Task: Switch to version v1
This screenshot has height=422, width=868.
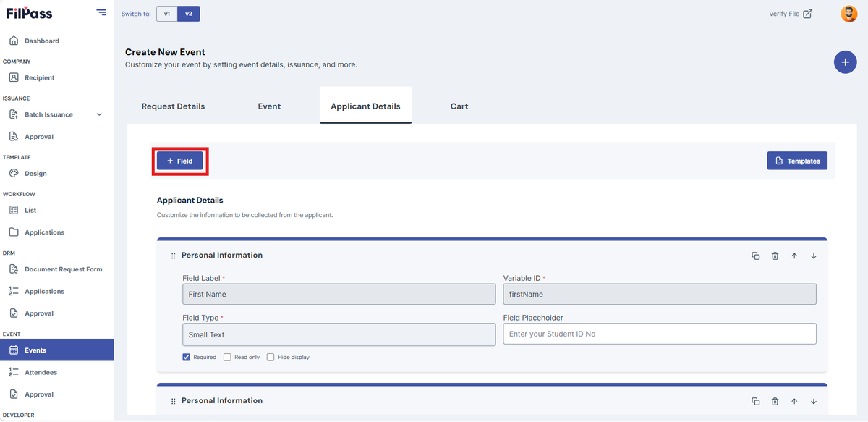Action: pyautogui.click(x=167, y=14)
